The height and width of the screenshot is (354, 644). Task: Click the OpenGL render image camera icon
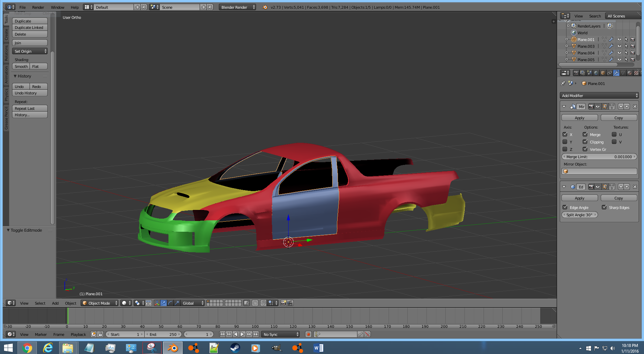pyautogui.click(x=283, y=303)
